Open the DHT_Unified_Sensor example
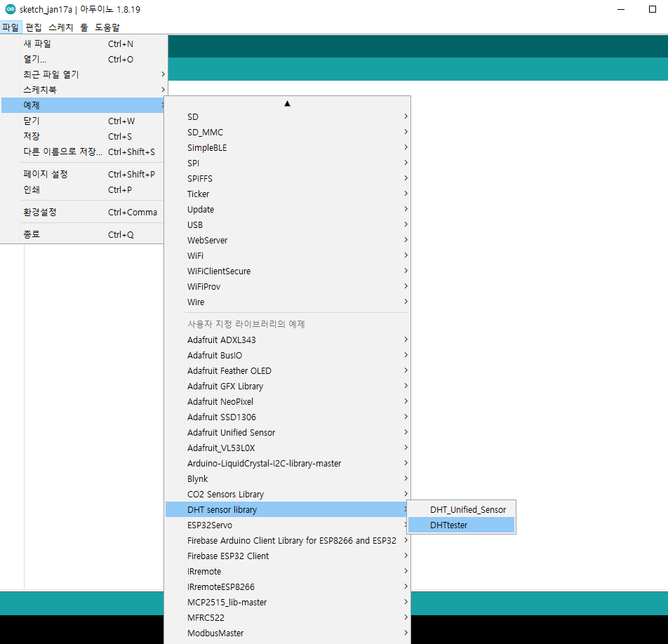Viewport: 668px width, 644px height. pyautogui.click(x=462, y=509)
